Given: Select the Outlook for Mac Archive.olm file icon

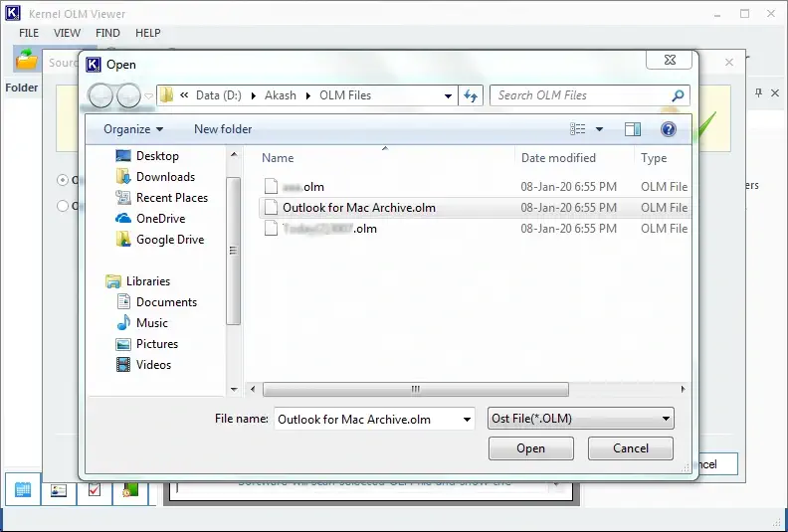Looking at the screenshot, I should coord(271,208).
